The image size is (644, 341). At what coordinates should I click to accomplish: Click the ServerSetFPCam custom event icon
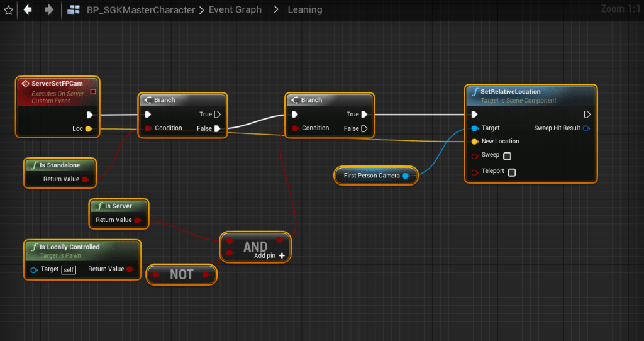tap(25, 84)
